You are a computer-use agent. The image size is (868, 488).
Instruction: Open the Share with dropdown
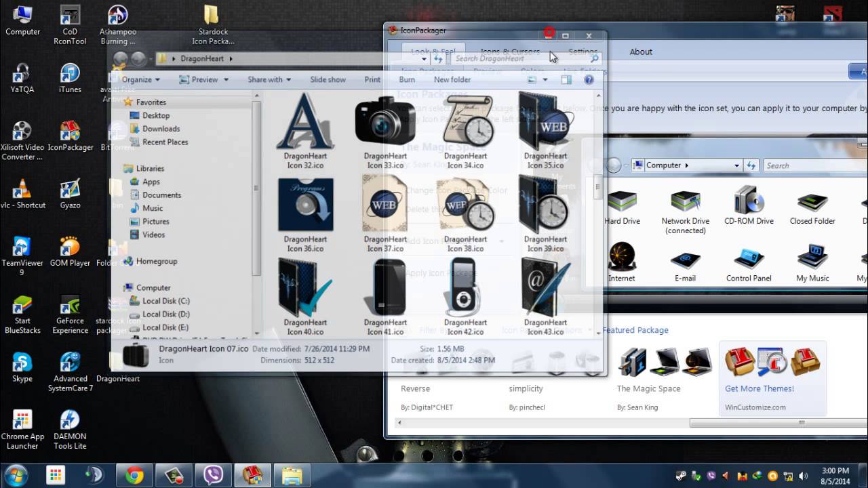(x=269, y=79)
